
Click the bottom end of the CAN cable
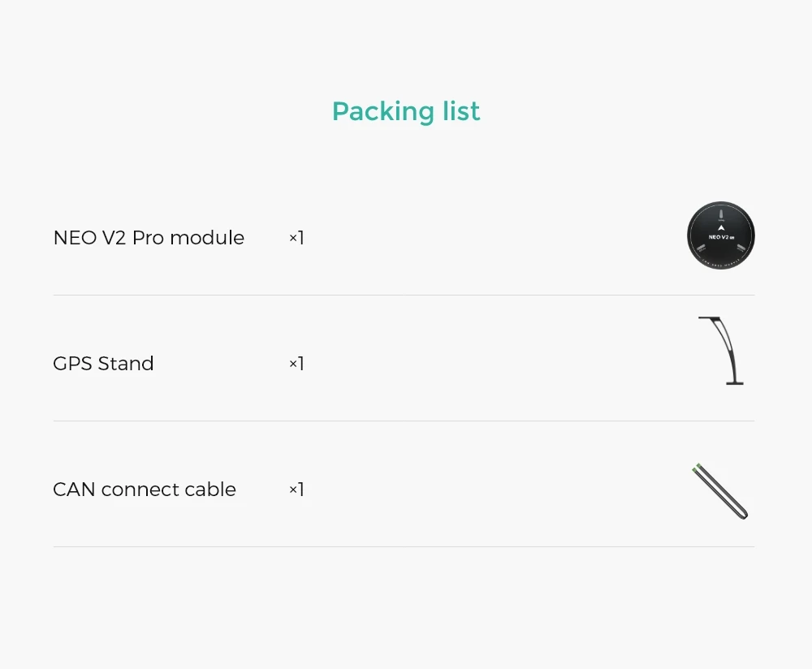[x=743, y=514]
